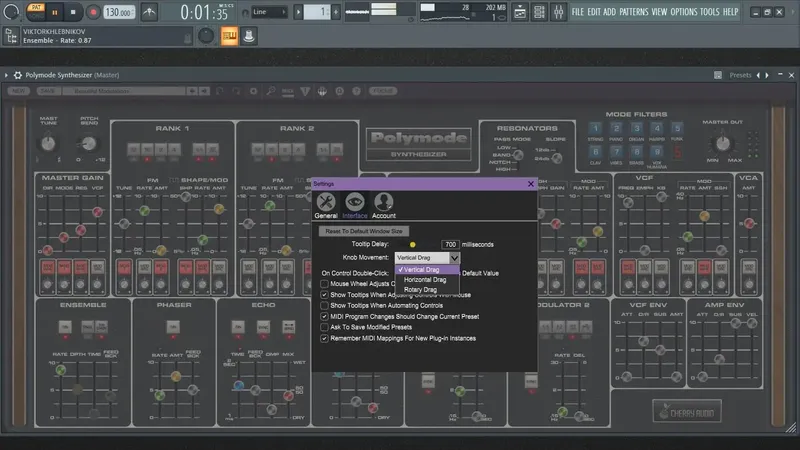Click the tooltip delay 700 milliseconds field
Viewport: 800px width, 450px height.
click(450, 244)
